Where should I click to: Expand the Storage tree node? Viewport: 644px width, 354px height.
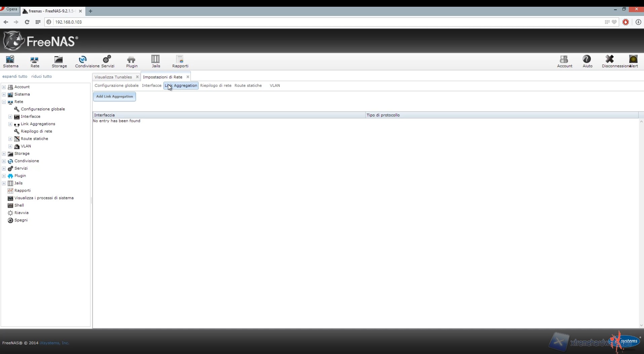tap(4, 154)
